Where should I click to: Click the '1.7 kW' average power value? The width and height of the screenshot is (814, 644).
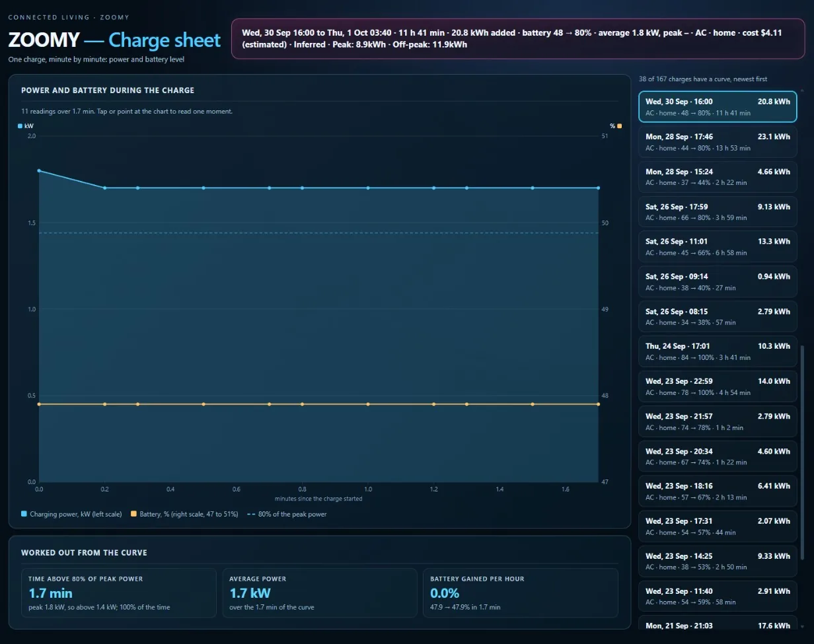[x=250, y=593]
